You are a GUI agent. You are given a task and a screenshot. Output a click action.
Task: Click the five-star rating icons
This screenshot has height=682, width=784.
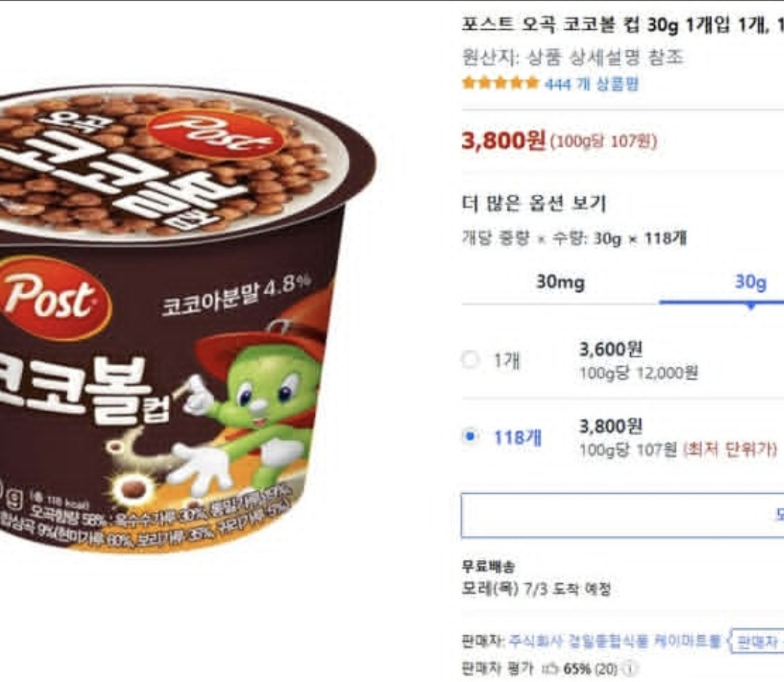tap(500, 83)
